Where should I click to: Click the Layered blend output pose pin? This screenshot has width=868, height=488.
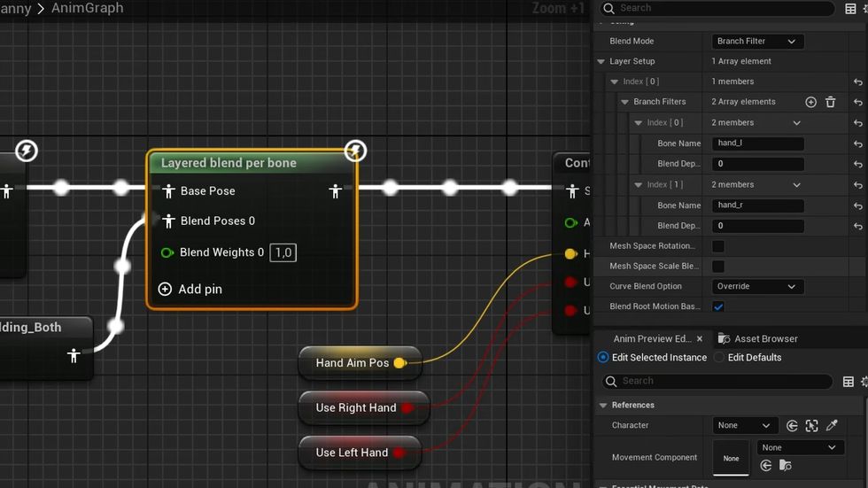coord(335,191)
